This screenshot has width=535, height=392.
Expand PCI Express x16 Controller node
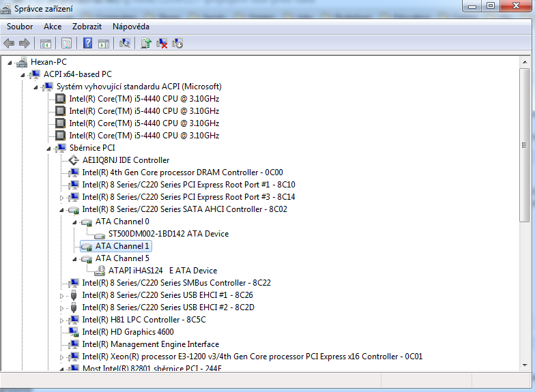tap(61, 357)
